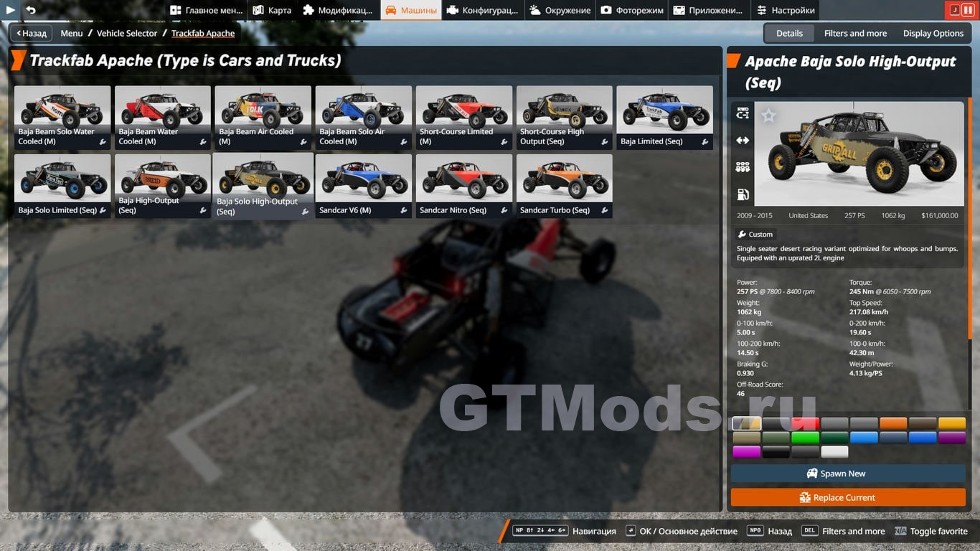Click the RWD drivetrain icon in details

click(x=743, y=113)
